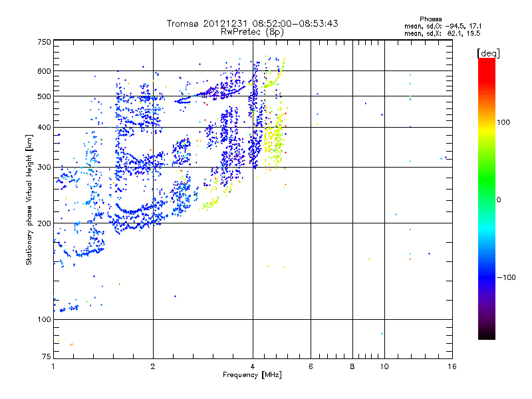This screenshot has height=399, width=532.
Task: Click the colorbar '100' tick label
Action: [503, 122]
